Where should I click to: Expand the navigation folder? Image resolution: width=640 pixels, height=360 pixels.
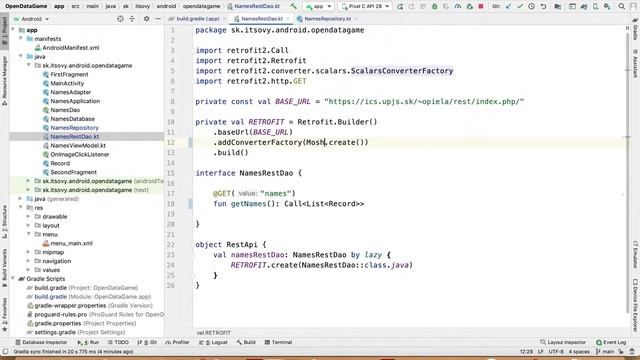tap(29, 261)
